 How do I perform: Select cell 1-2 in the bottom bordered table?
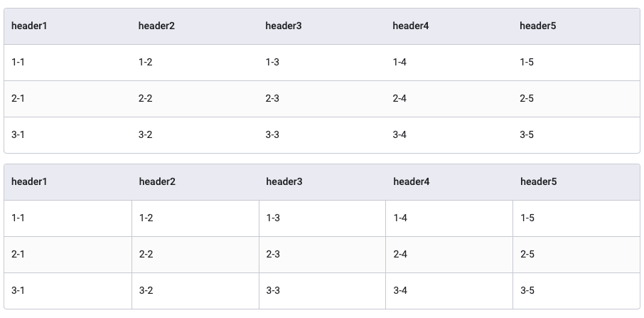[146, 218]
